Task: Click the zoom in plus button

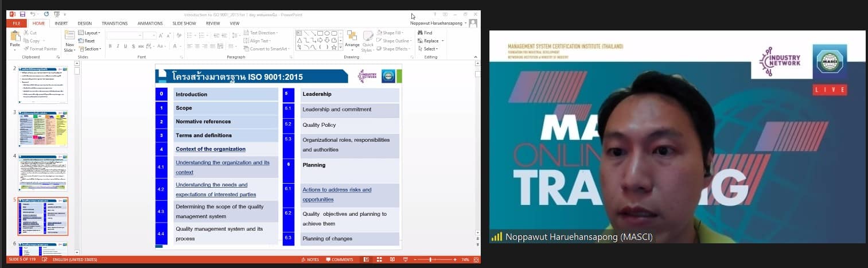Action: click(456, 259)
